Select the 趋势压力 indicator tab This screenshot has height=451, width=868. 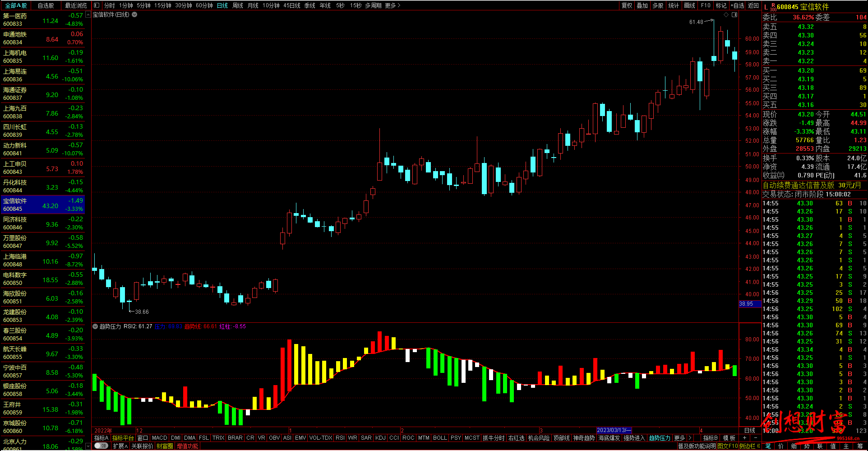(660, 438)
